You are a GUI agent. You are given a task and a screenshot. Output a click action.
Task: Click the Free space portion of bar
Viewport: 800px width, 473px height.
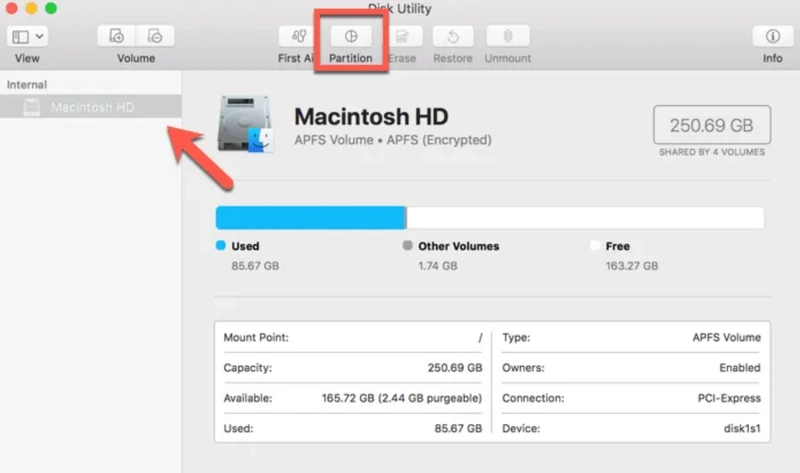coord(585,218)
